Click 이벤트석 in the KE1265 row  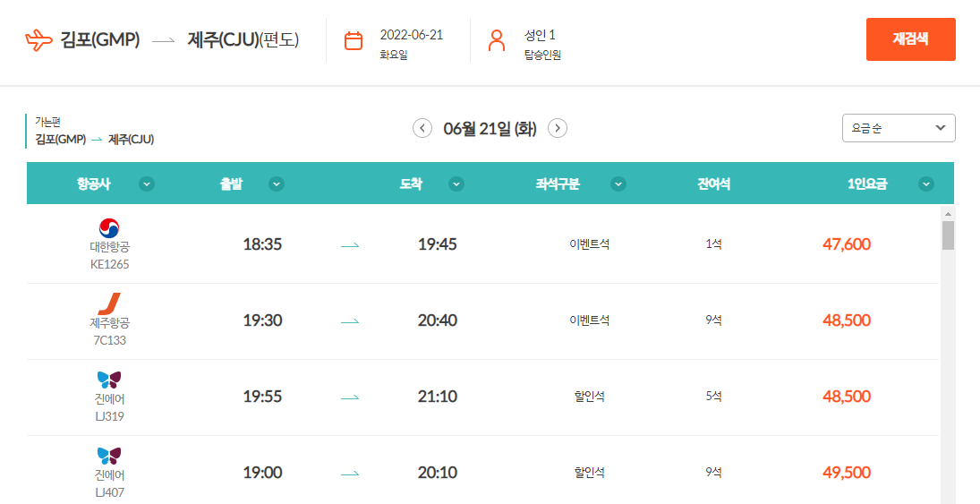[x=590, y=243]
